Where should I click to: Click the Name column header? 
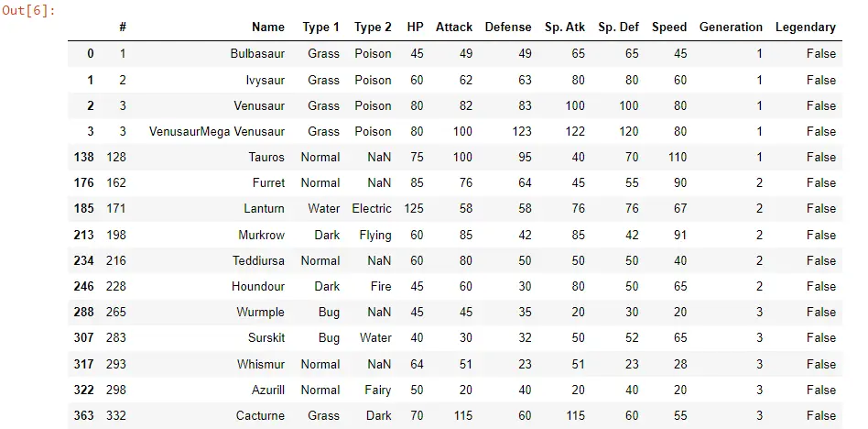tap(268, 27)
